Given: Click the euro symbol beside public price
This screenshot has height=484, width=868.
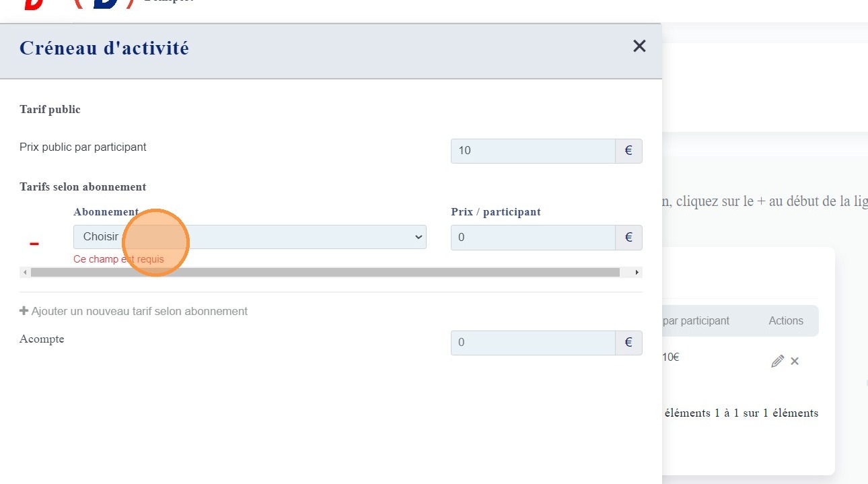Looking at the screenshot, I should click(628, 151).
